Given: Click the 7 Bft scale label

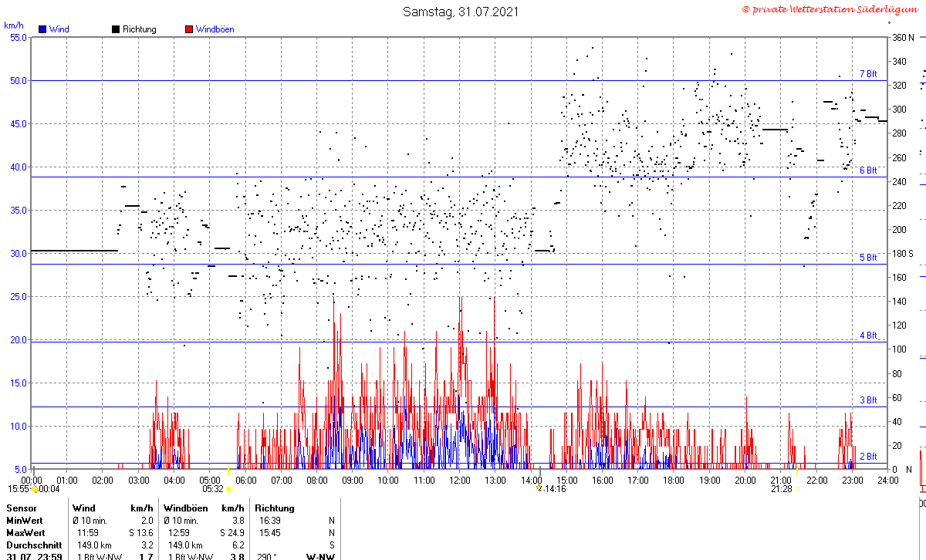Looking at the screenshot, I should click(868, 74).
